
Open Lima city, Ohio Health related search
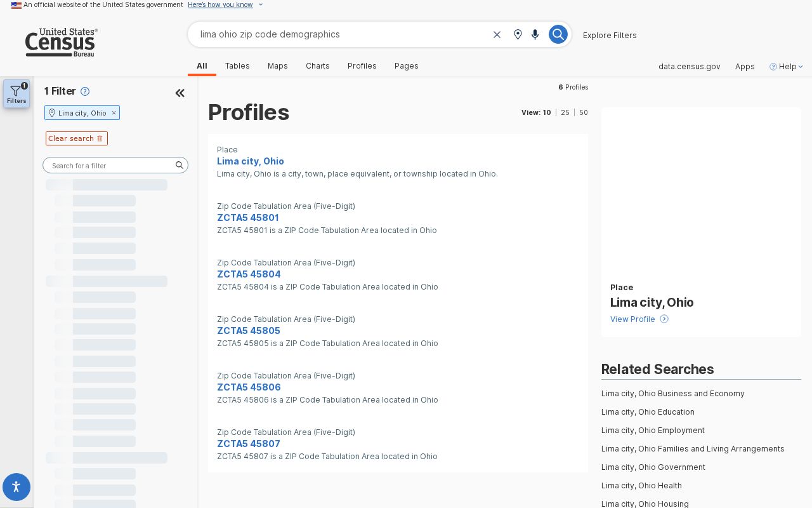click(641, 486)
